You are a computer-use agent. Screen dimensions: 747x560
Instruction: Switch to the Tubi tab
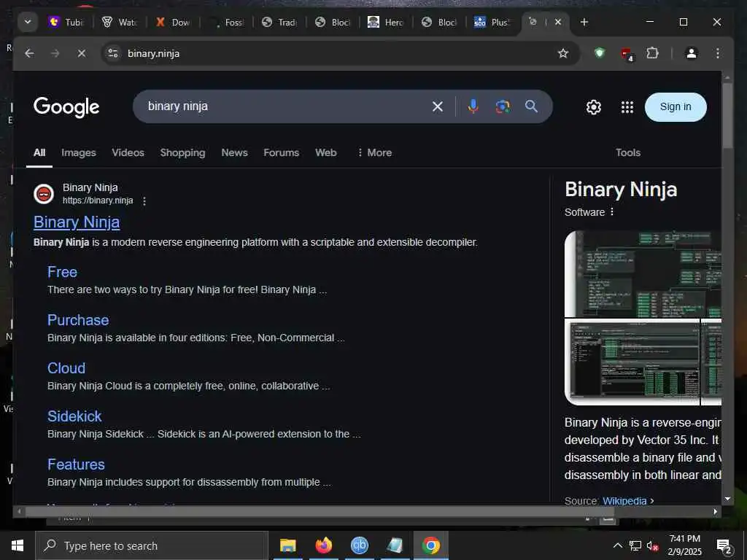tap(66, 22)
